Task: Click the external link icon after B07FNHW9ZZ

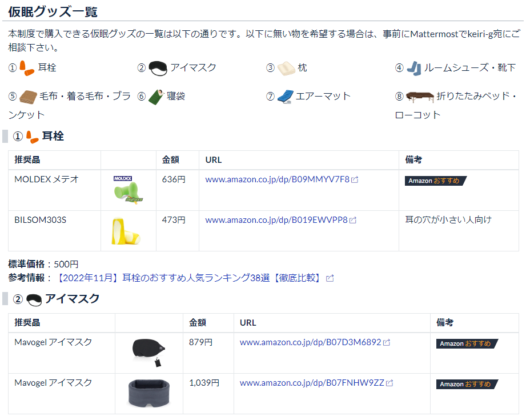Action: click(x=389, y=383)
